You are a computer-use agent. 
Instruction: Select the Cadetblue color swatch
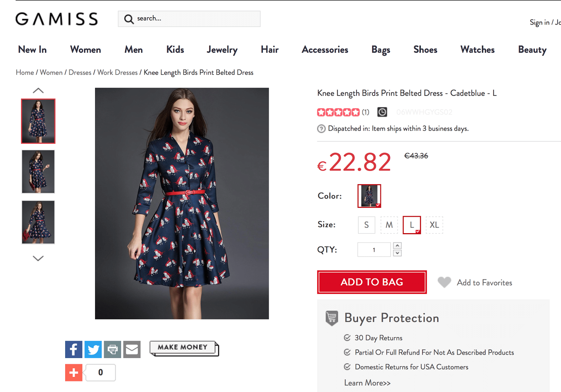(369, 196)
